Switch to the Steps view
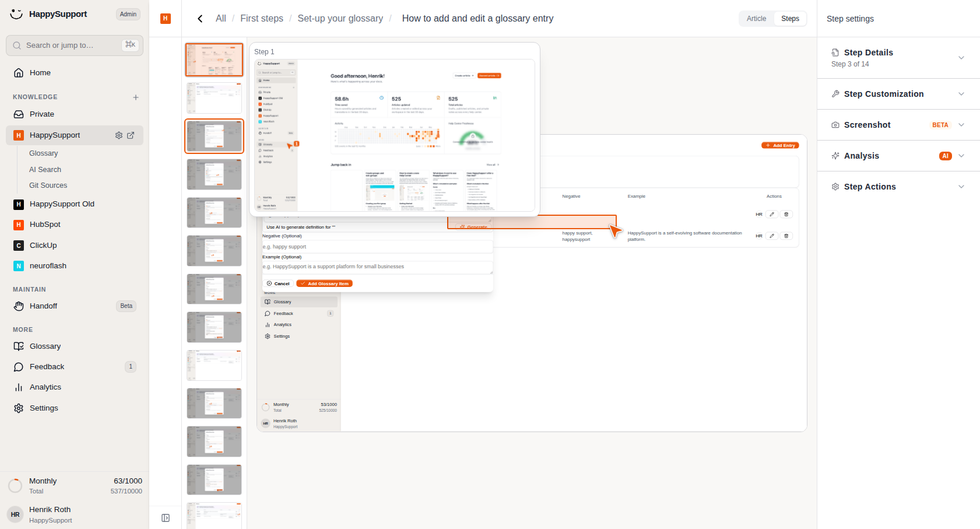 pos(791,19)
